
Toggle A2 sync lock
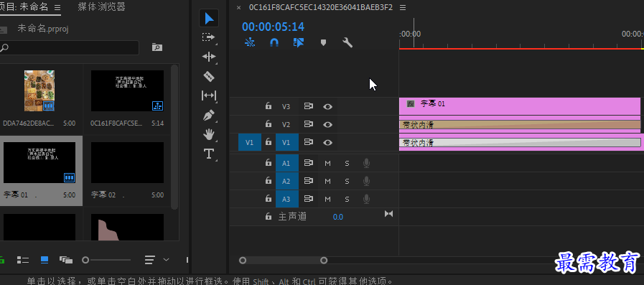coord(308,181)
